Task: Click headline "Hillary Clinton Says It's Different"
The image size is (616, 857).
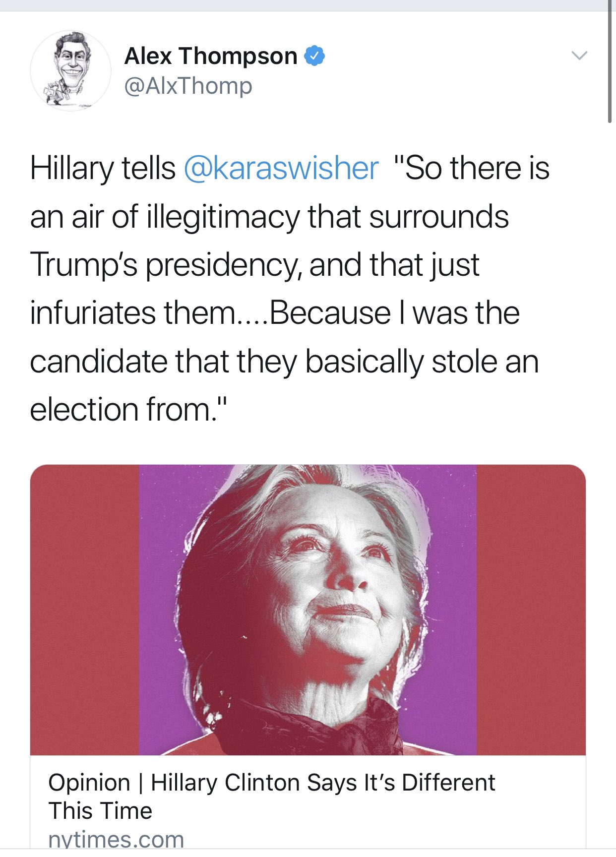Action: (x=323, y=783)
